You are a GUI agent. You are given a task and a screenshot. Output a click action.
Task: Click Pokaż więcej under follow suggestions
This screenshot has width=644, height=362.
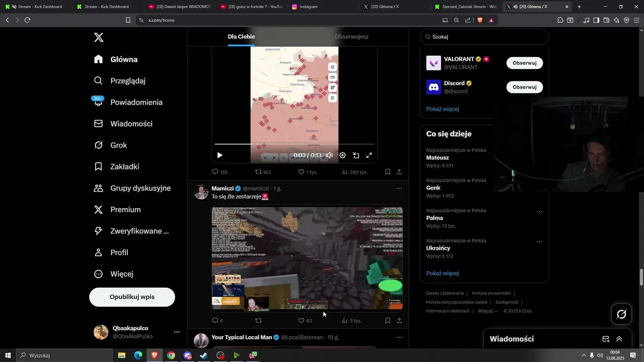[443, 109]
